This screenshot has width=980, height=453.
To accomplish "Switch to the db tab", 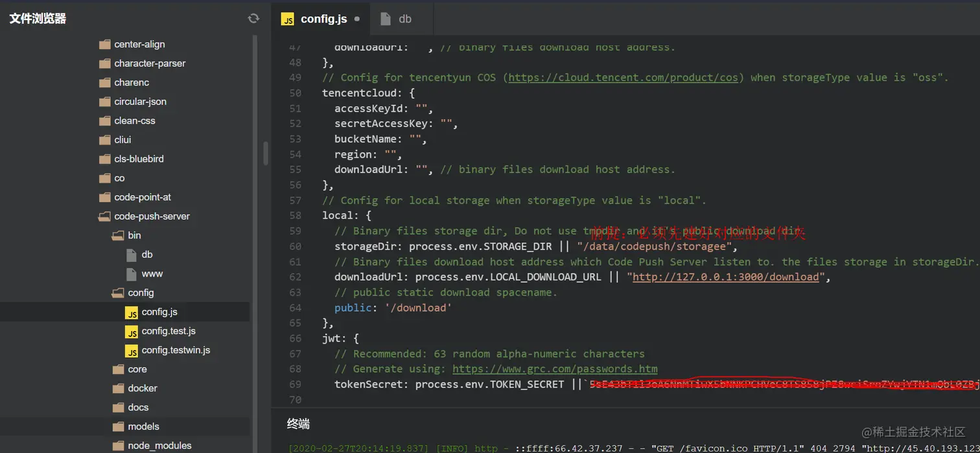I will click(x=401, y=19).
